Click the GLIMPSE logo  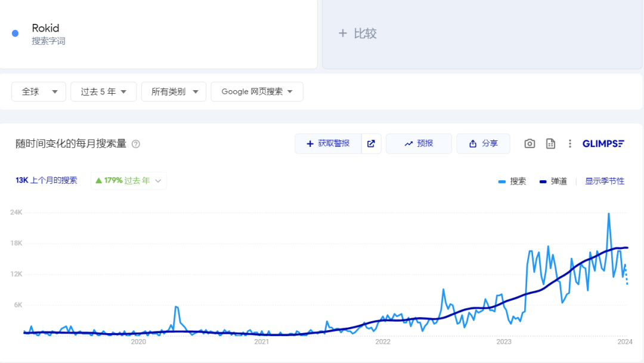(603, 143)
